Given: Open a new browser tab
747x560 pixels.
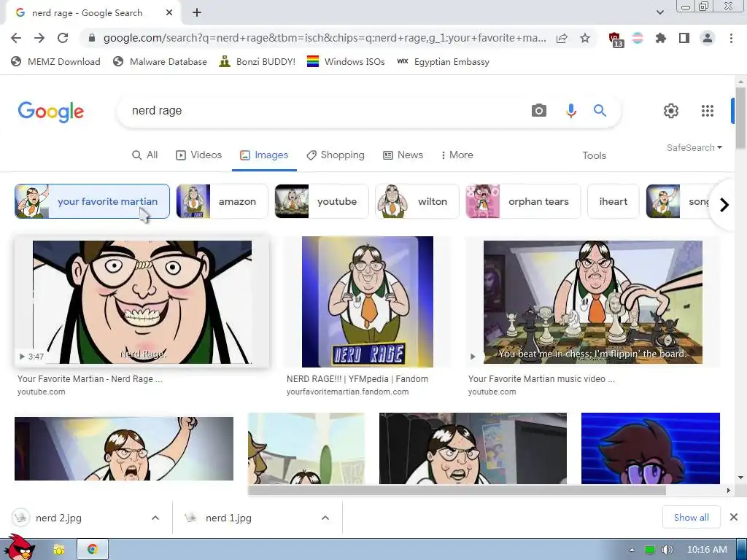Looking at the screenshot, I should [197, 13].
